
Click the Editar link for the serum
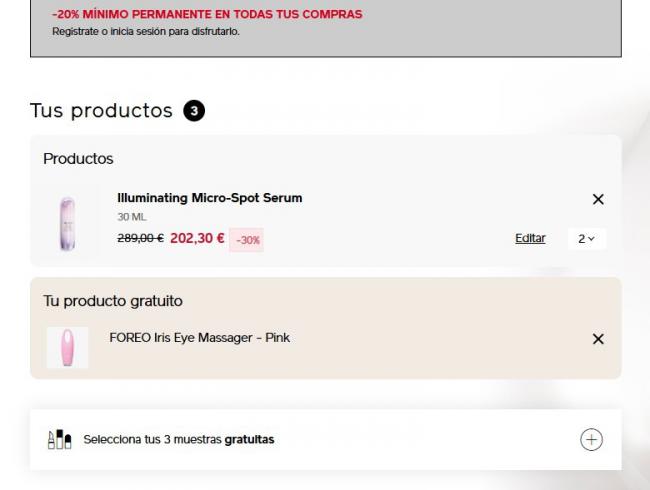point(530,238)
